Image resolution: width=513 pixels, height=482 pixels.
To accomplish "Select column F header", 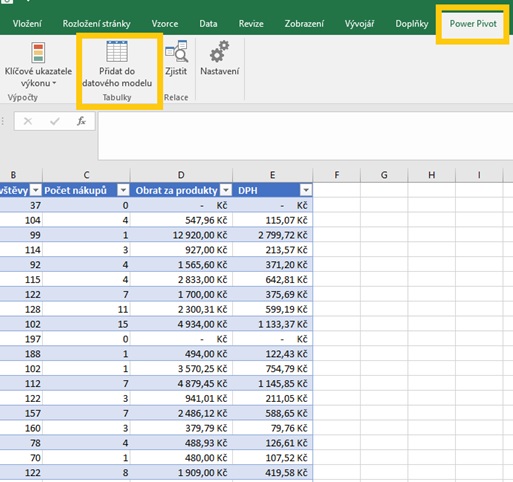I will (337, 175).
